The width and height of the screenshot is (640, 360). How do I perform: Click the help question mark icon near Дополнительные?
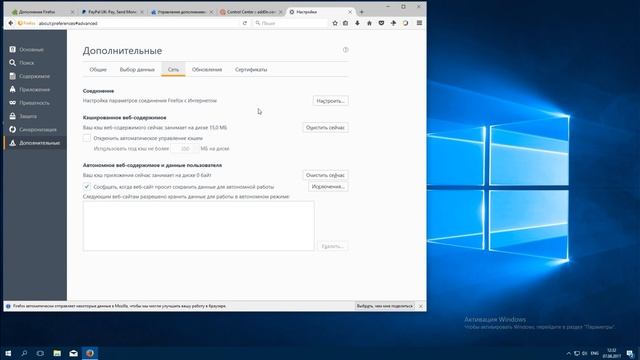pyautogui.click(x=346, y=50)
